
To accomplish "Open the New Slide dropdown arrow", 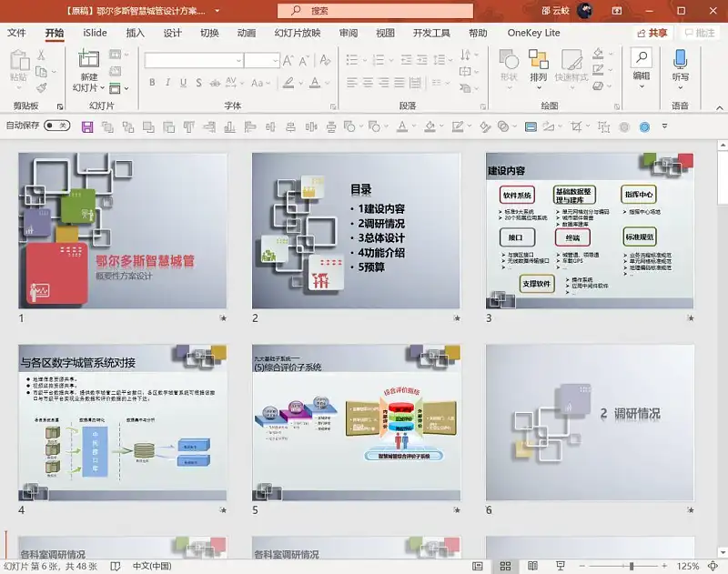I will point(102,87).
